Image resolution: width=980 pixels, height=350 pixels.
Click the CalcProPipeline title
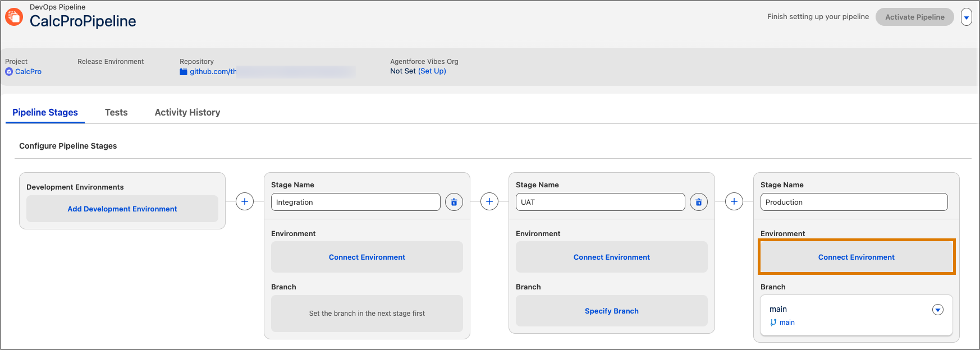click(x=83, y=21)
